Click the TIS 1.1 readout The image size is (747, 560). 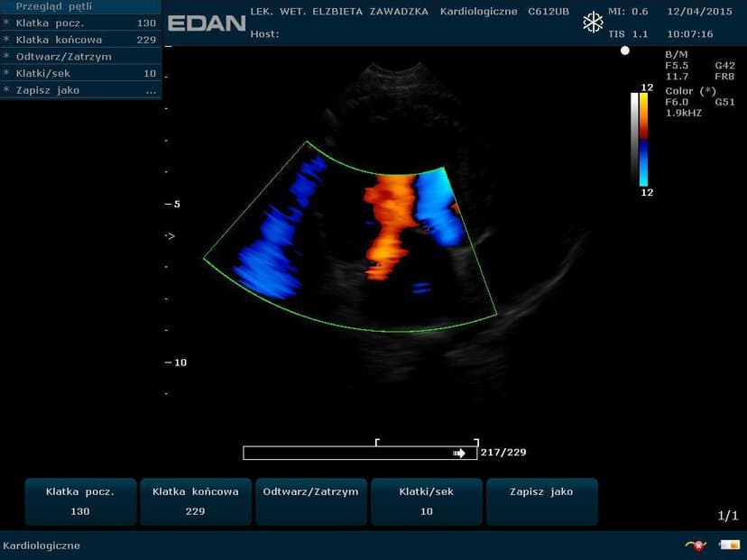pos(628,33)
